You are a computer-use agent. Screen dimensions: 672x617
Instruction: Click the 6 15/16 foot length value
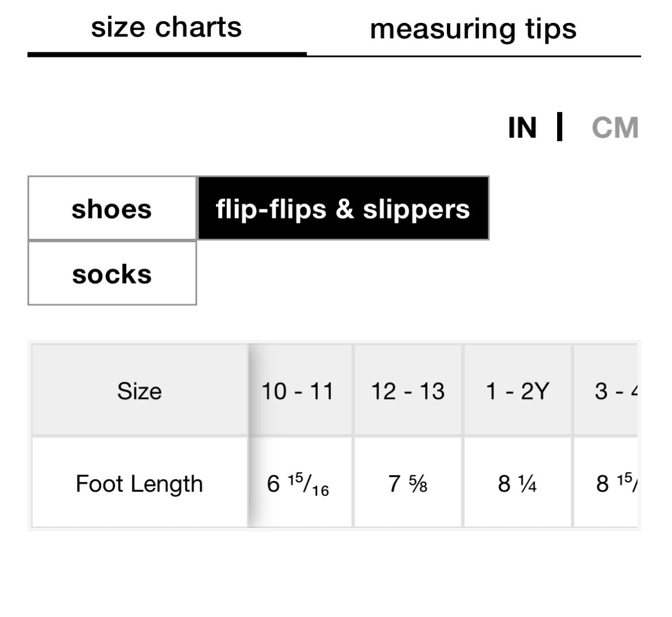(298, 483)
